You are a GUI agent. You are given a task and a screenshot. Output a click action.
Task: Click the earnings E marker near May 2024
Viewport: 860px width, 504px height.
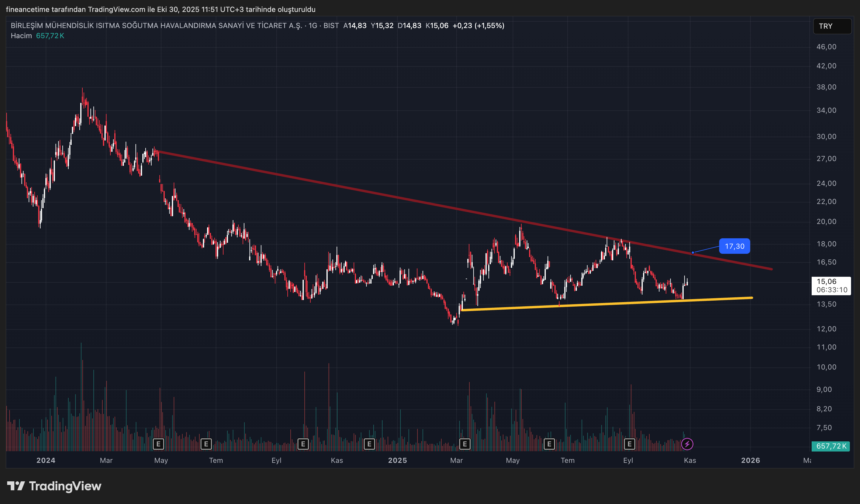click(x=158, y=444)
